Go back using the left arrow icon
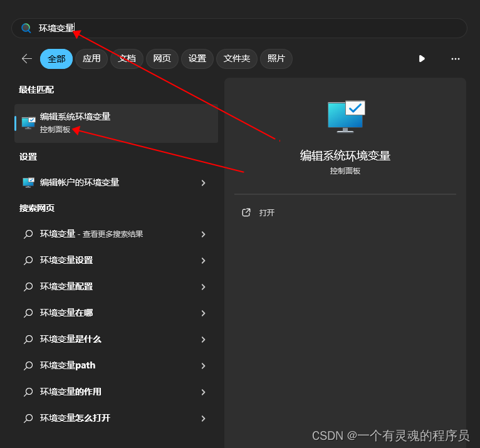The width and height of the screenshot is (480, 448). (27, 58)
